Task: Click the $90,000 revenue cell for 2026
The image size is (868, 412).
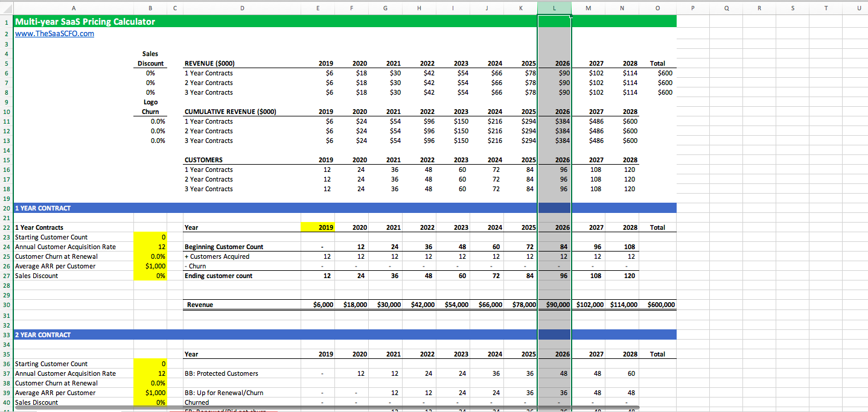Action: (554, 305)
